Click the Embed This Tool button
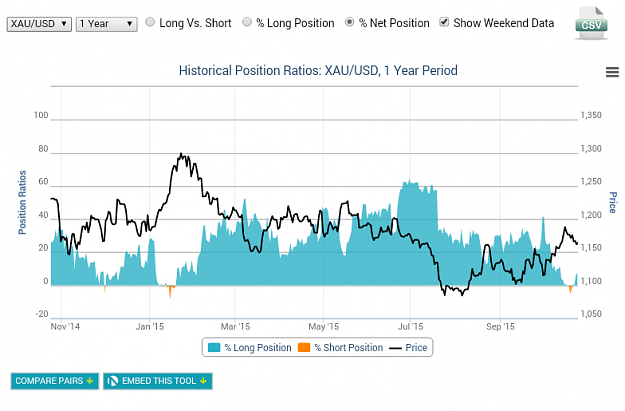Image resolution: width=625 pixels, height=411 pixels. point(158,381)
